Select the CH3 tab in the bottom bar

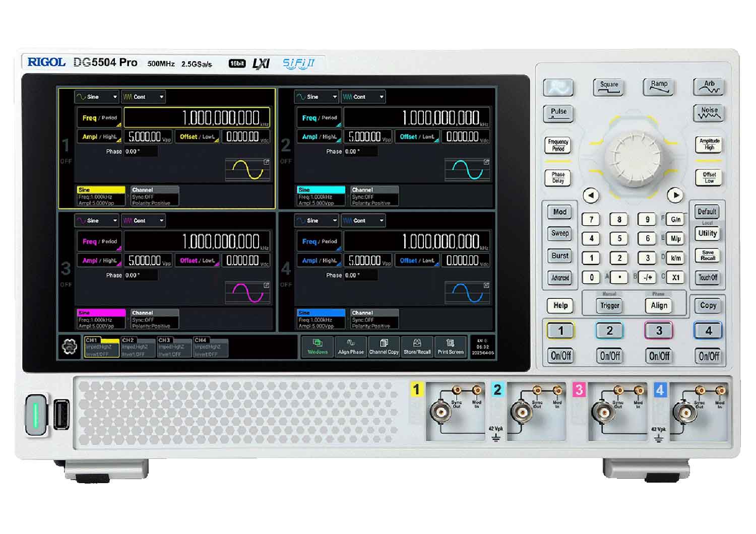click(x=174, y=347)
